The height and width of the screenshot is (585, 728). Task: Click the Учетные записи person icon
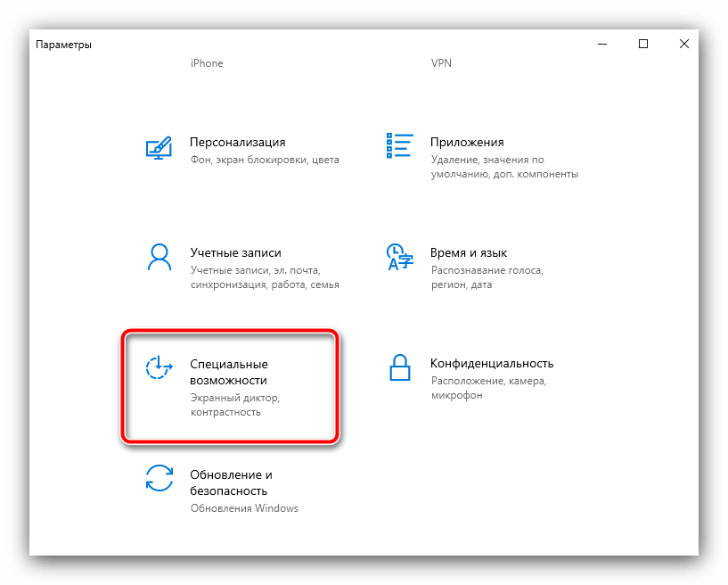tap(160, 257)
